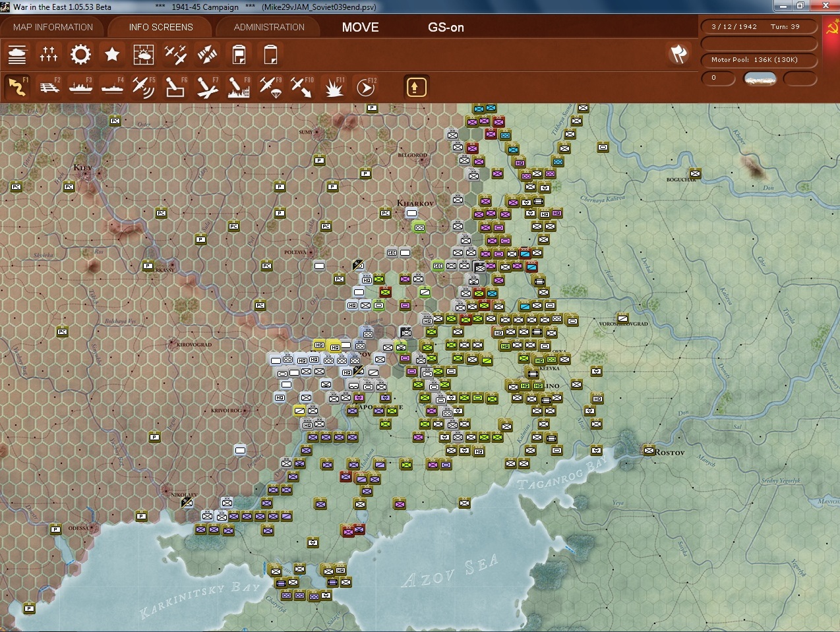Viewport: 840px width, 632px height.
Task: Open the reinforcement and withdrawal arrows icon
Action: [207, 54]
